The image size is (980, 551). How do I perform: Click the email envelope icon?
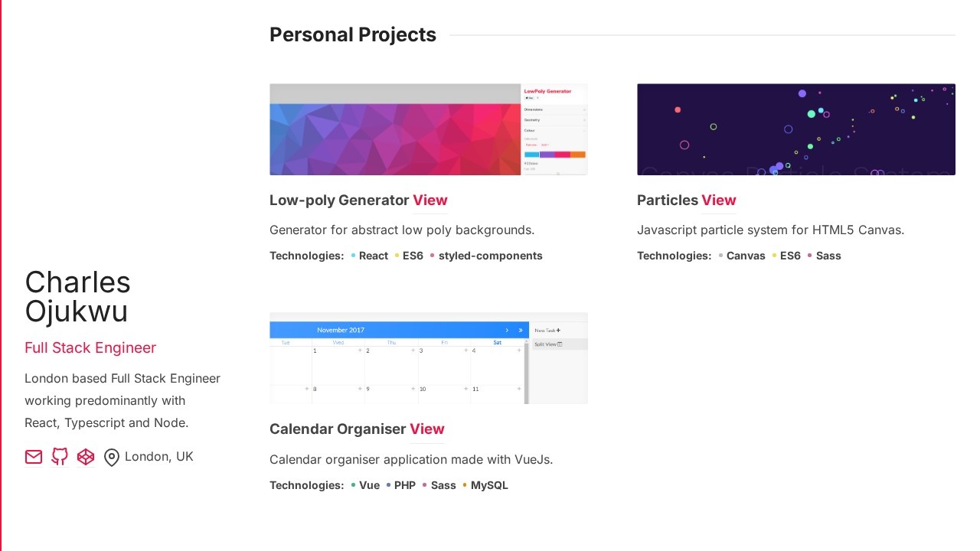click(x=34, y=457)
